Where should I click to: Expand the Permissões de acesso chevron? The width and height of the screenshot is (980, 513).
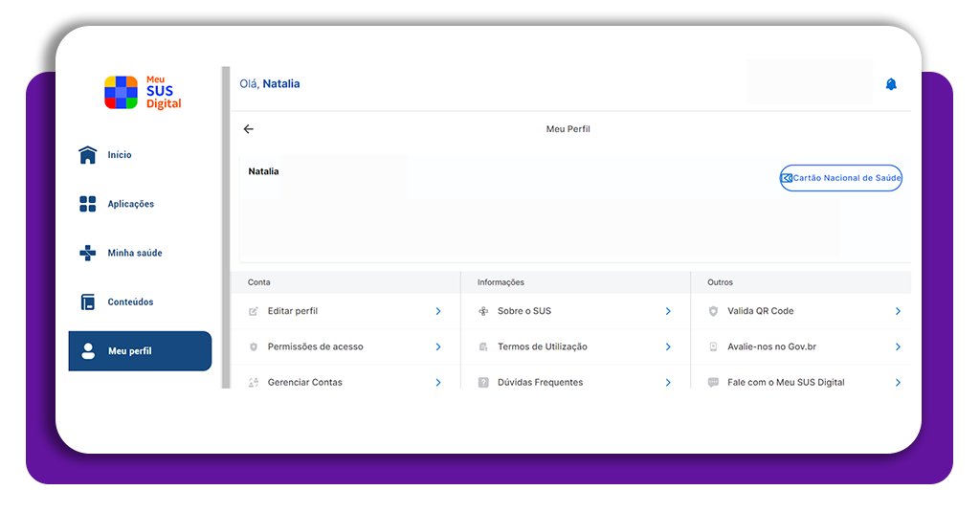click(438, 346)
